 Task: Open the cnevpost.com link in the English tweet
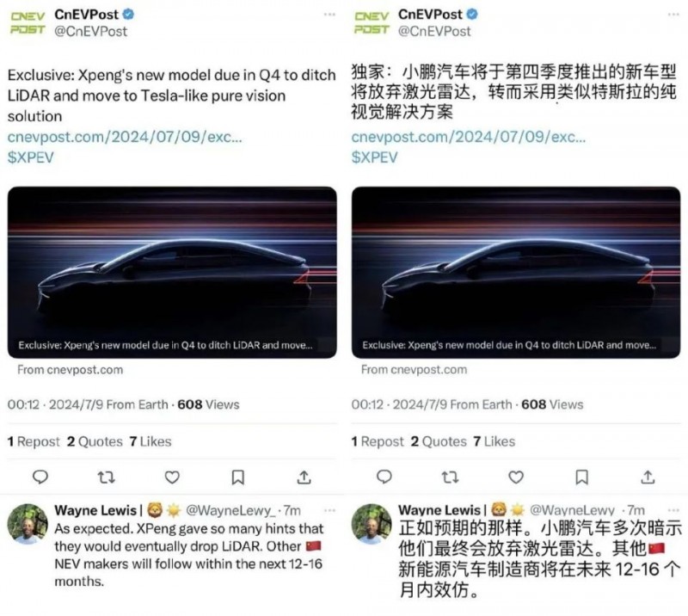125,137
